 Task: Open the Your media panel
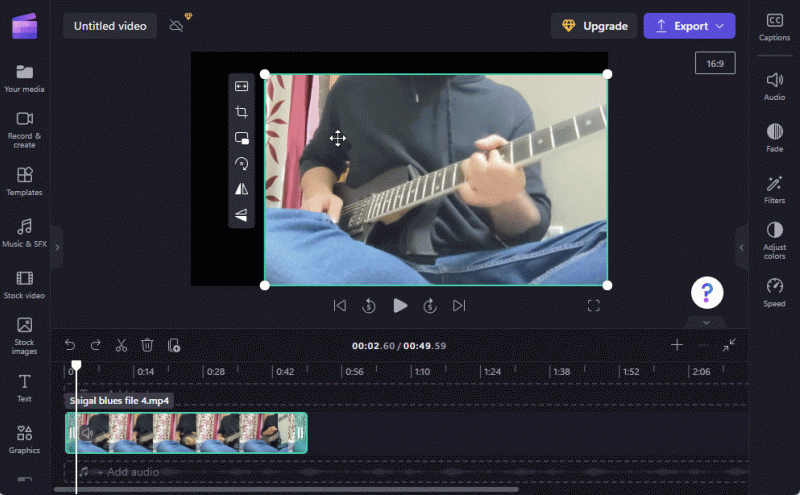24,79
